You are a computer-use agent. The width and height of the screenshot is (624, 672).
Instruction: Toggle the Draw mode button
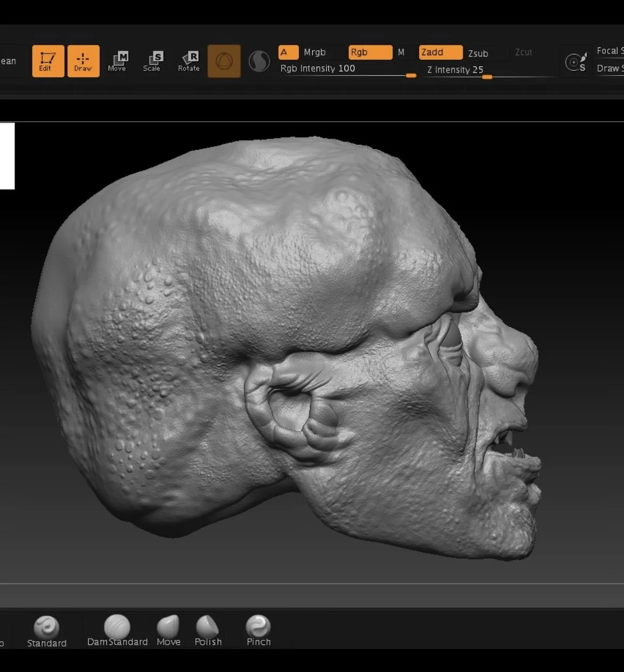point(83,61)
